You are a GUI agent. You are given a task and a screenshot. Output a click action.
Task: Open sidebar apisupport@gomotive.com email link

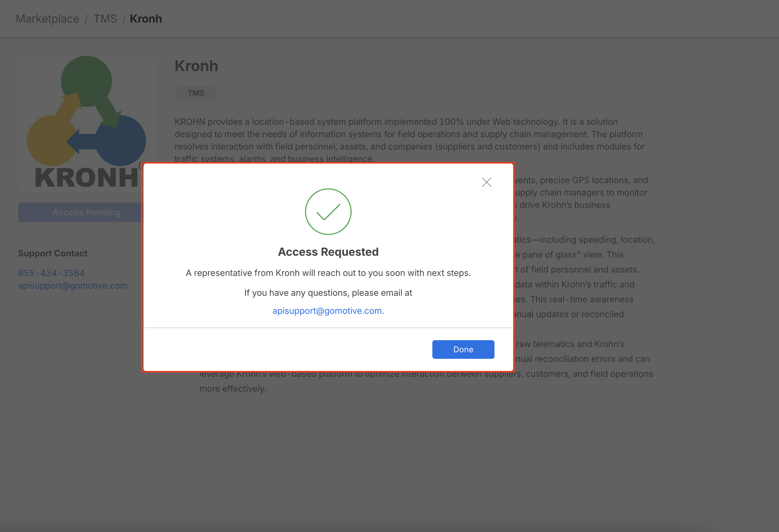click(x=72, y=286)
